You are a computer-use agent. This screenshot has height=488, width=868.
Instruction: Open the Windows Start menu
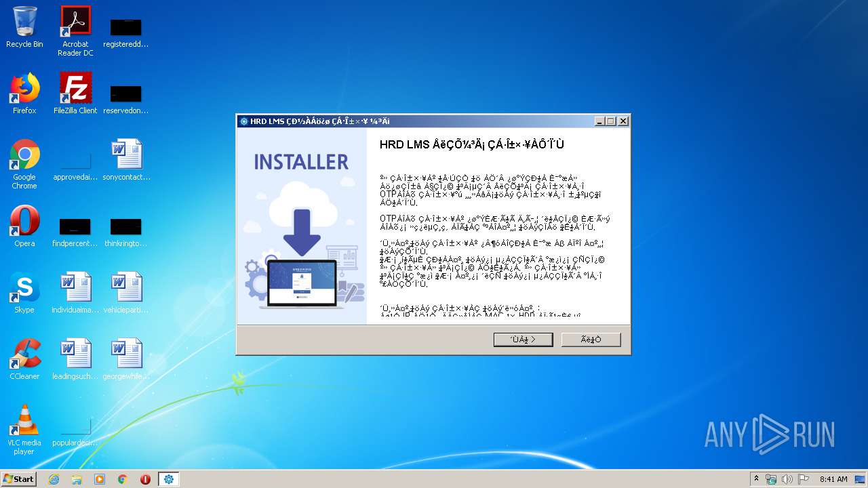click(x=19, y=479)
